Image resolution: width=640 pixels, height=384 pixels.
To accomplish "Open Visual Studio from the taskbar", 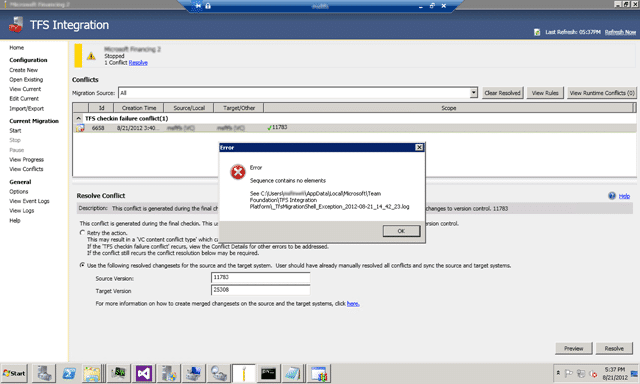I will [x=144, y=373].
